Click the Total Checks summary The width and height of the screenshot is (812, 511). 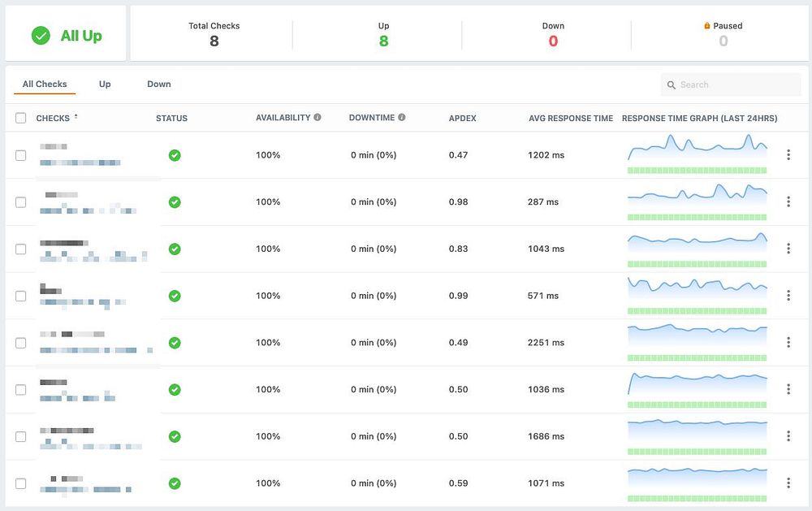point(214,35)
